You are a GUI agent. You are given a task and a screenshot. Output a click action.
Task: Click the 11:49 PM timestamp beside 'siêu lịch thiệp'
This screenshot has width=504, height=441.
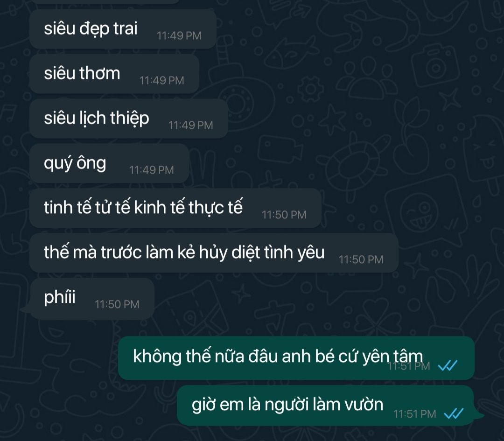tap(190, 125)
